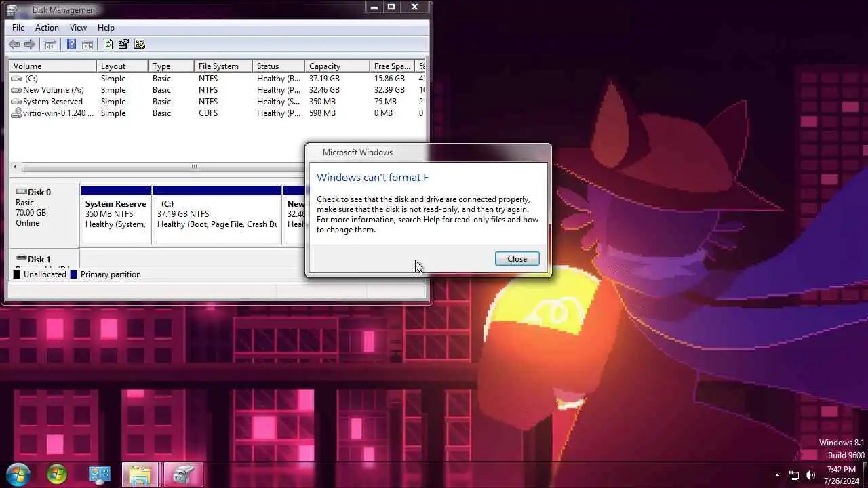Open the clock showing 7:42 PM
Screen dimensions: 868x488
(842, 470)
